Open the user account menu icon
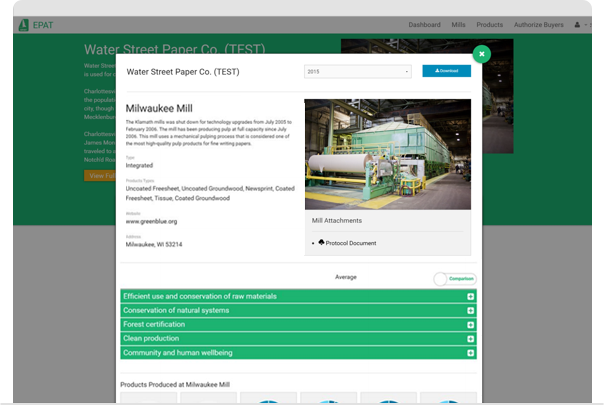Screen dimensions: 604x405 click(577, 25)
